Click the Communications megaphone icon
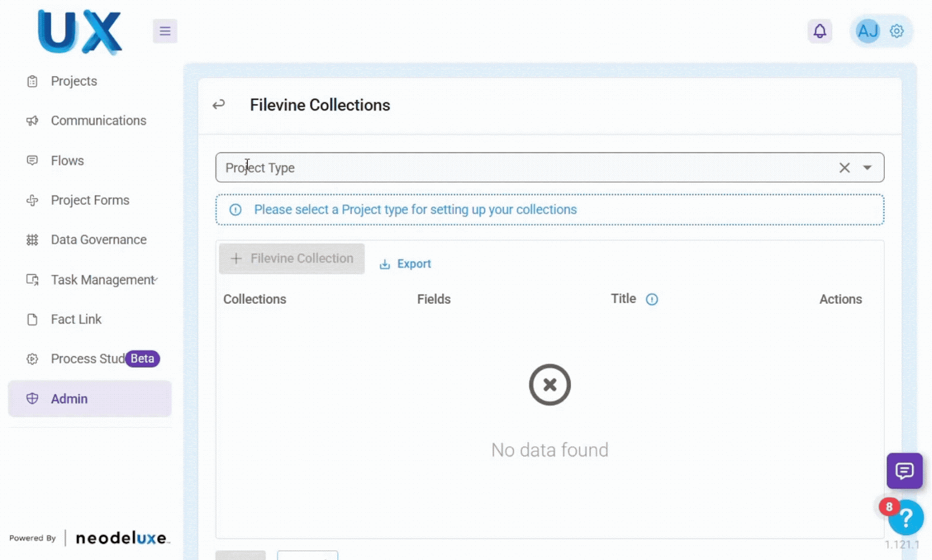 (33, 121)
